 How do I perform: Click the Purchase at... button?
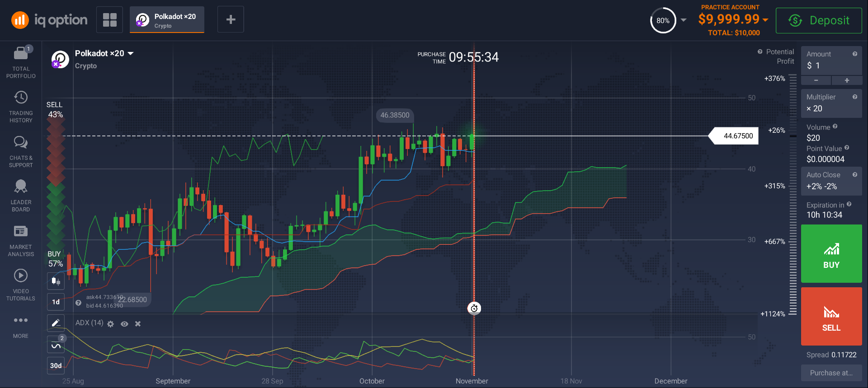[831, 373]
